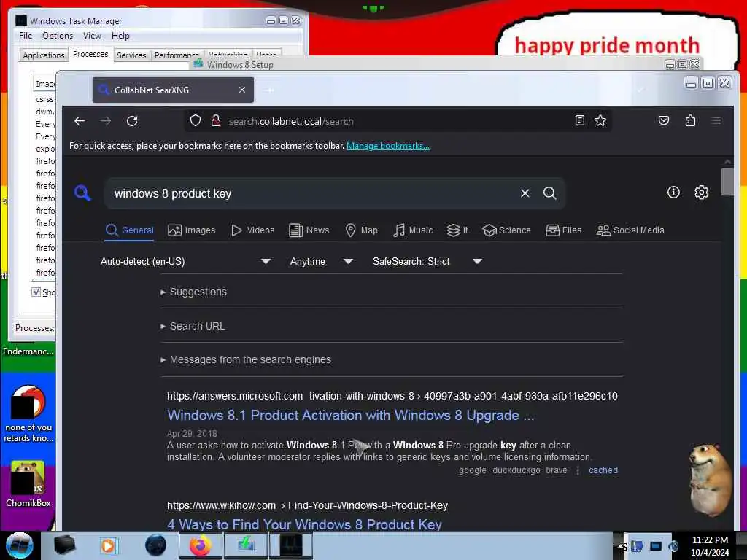This screenshot has height=560, width=747.
Task: Select the Science search category
Action: (506, 230)
